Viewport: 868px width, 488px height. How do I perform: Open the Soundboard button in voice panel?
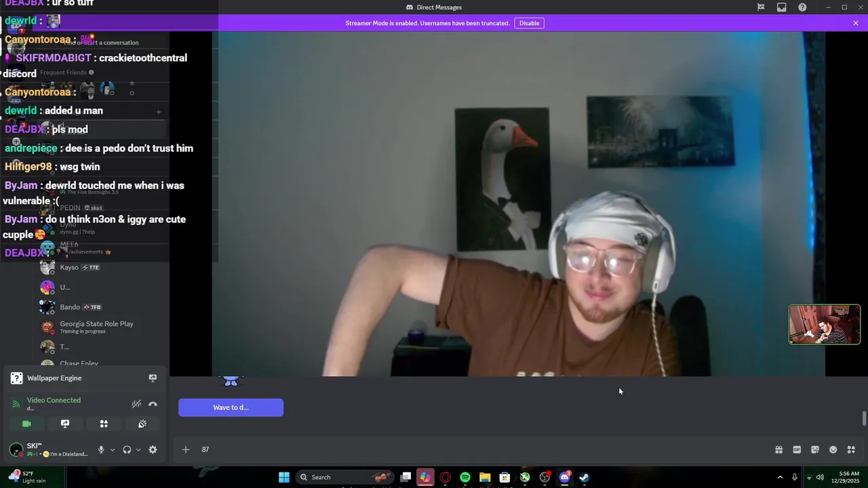click(x=142, y=424)
